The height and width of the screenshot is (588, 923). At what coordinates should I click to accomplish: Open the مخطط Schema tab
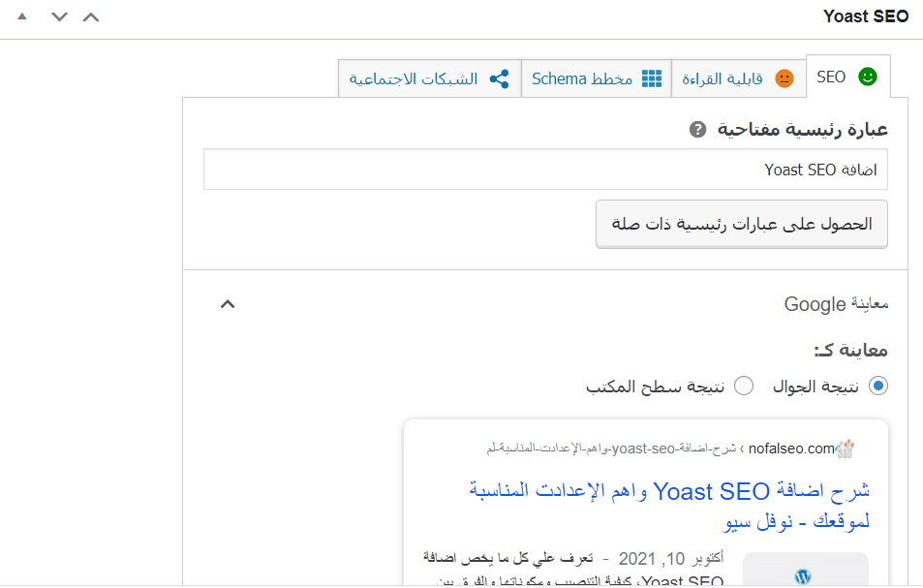[597, 78]
